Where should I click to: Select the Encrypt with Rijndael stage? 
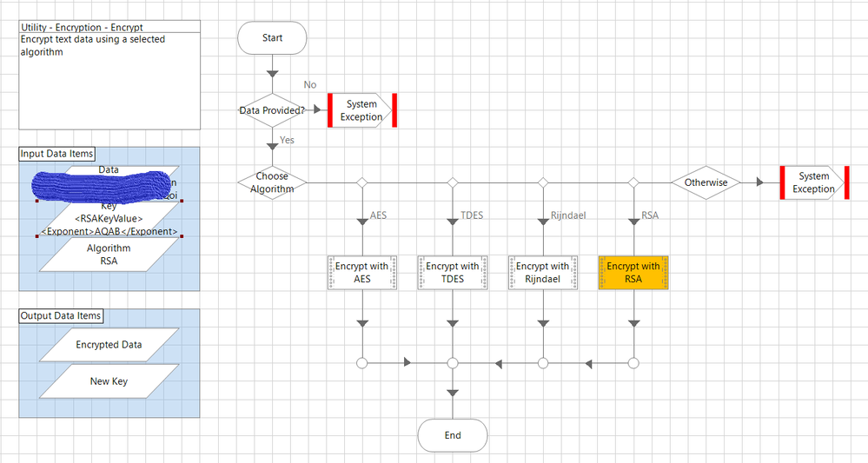coord(543,273)
